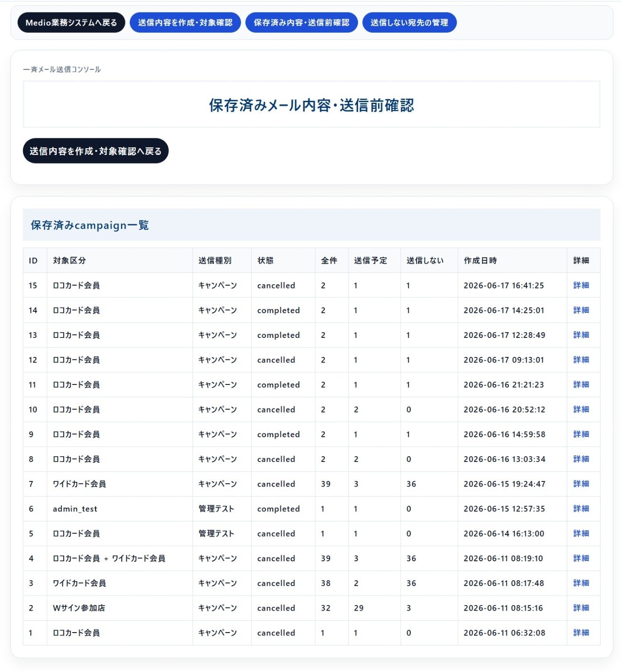
Task: Click ワイドカード会員 cell in ID 7 row
Action: click(x=120, y=484)
